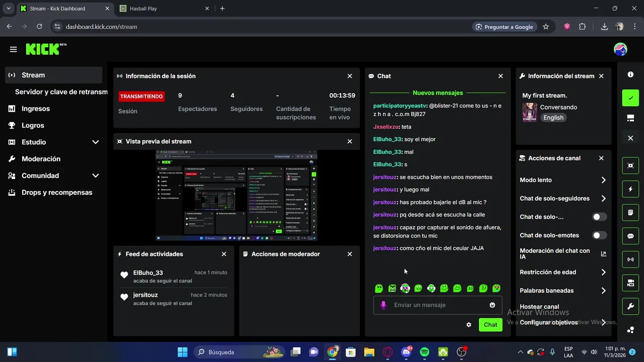Close the Feed de actividades panel
The image size is (644, 362).
point(224,254)
